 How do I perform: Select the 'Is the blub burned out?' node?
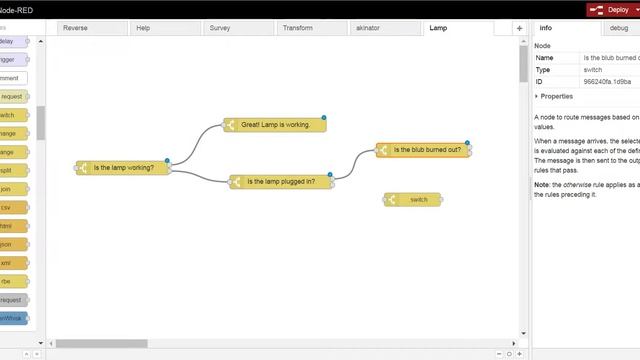[x=422, y=150]
